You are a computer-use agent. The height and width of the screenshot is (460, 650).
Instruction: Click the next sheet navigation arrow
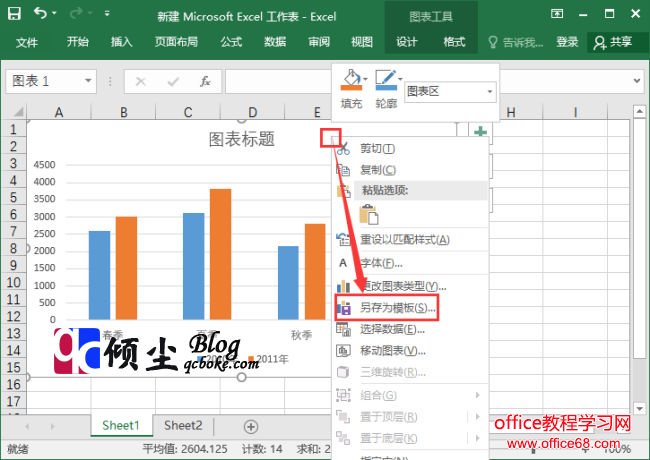52,426
